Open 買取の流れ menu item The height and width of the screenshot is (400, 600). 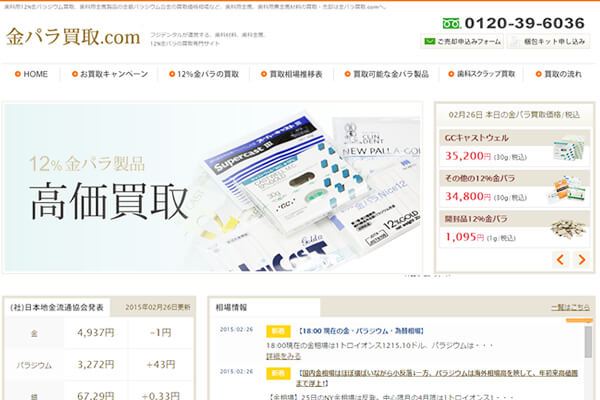[558, 74]
